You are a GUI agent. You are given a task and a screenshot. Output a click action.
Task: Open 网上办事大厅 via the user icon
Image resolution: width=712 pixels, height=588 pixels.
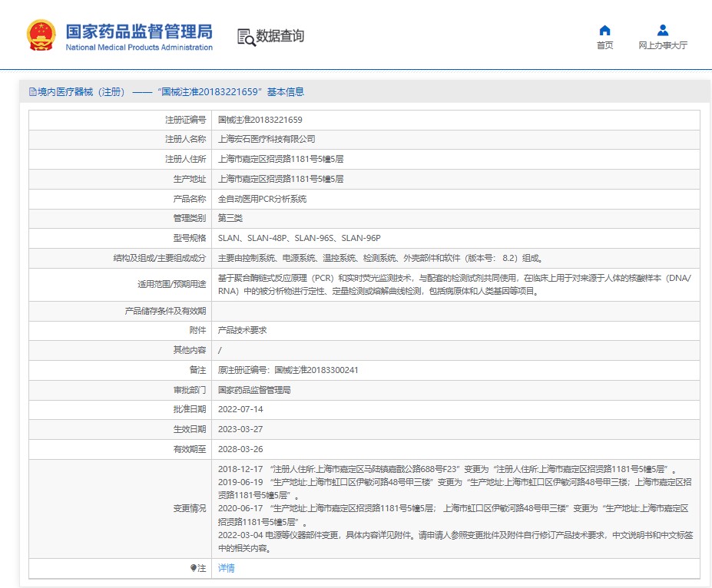tap(663, 31)
